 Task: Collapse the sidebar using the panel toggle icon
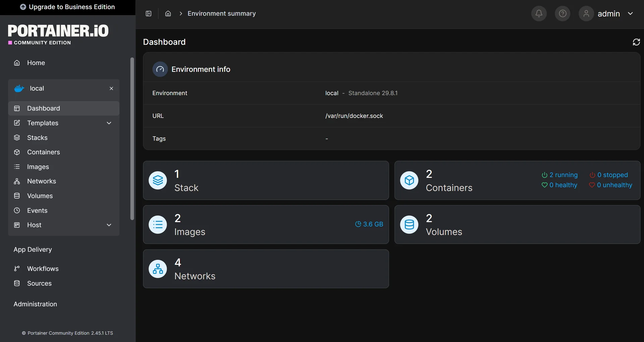tap(149, 13)
